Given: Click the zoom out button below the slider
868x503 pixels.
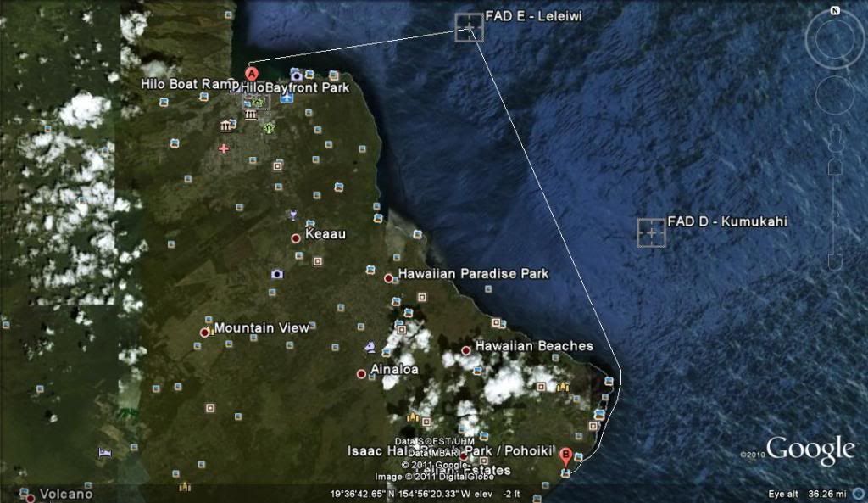Looking at the screenshot, I should [835, 263].
